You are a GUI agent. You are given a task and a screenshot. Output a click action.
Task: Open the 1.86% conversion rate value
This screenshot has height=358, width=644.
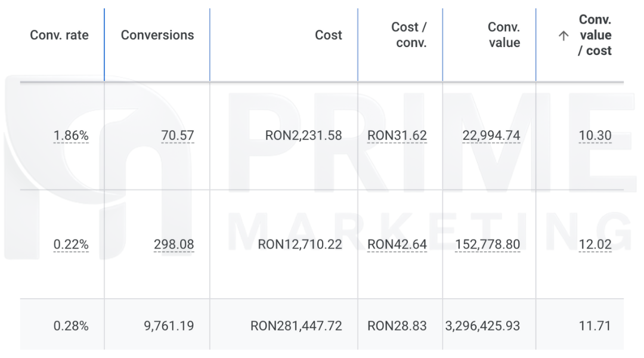[70, 135]
